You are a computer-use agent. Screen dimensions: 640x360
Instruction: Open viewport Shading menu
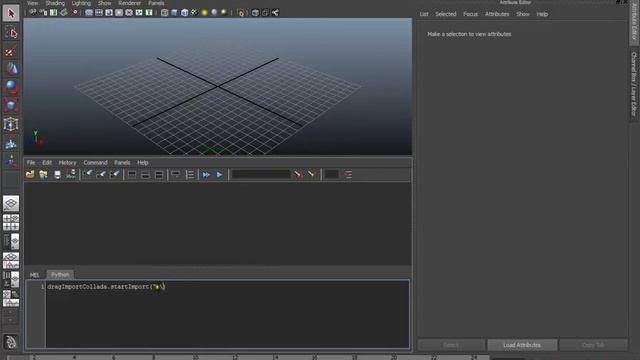point(55,3)
